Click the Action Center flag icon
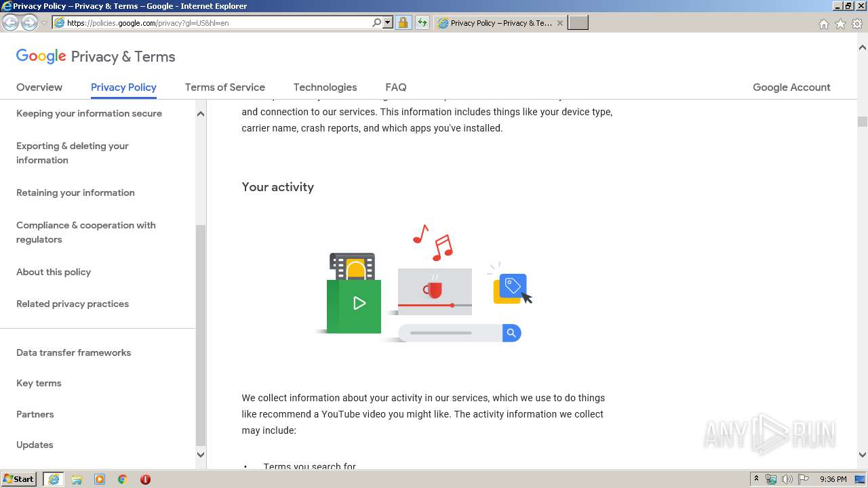Image resolution: width=868 pixels, height=488 pixels. (804, 479)
